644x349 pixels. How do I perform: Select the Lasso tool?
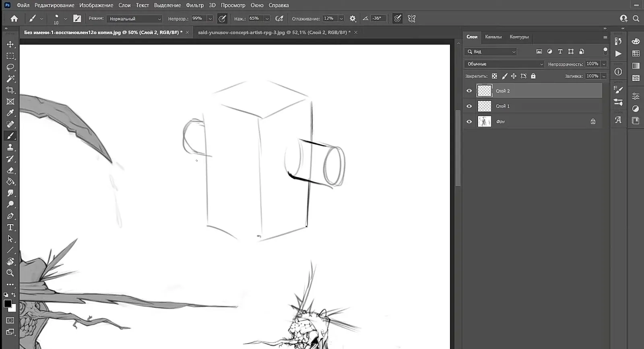(x=10, y=67)
